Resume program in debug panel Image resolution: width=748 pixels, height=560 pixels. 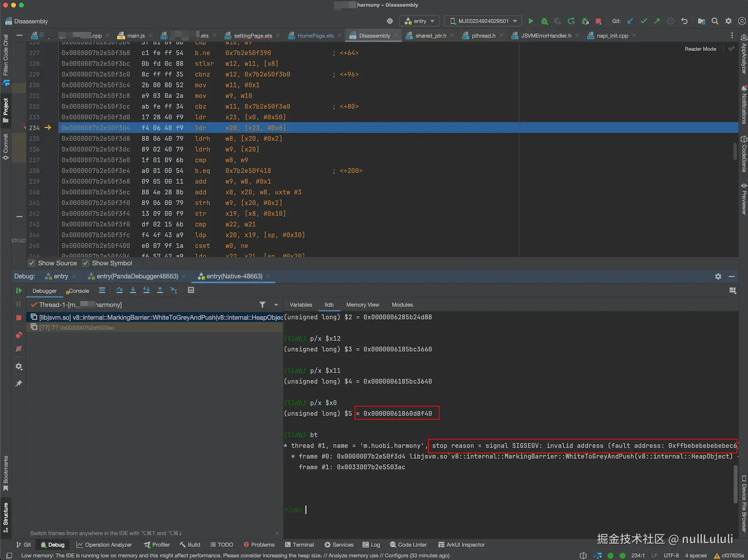19,290
